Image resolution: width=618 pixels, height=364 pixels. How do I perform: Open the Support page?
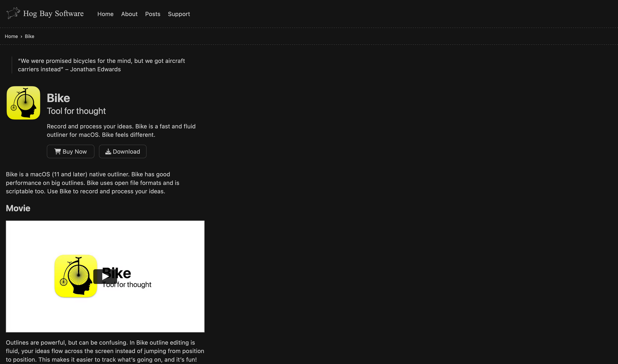tap(179, 14)
